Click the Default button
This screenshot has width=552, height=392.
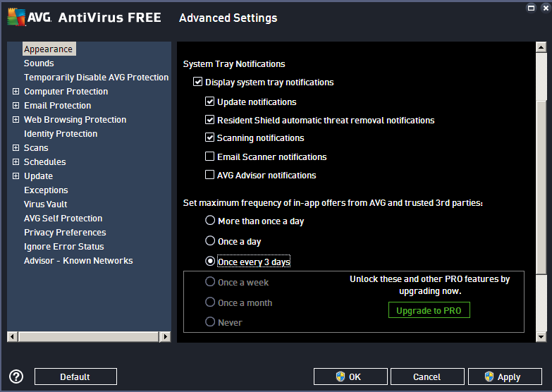coord(75,376)
